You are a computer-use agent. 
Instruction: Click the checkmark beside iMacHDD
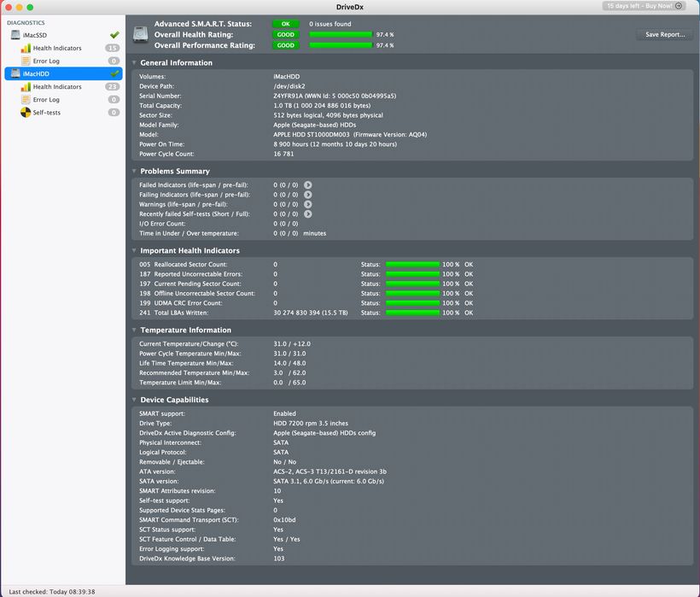114,73
